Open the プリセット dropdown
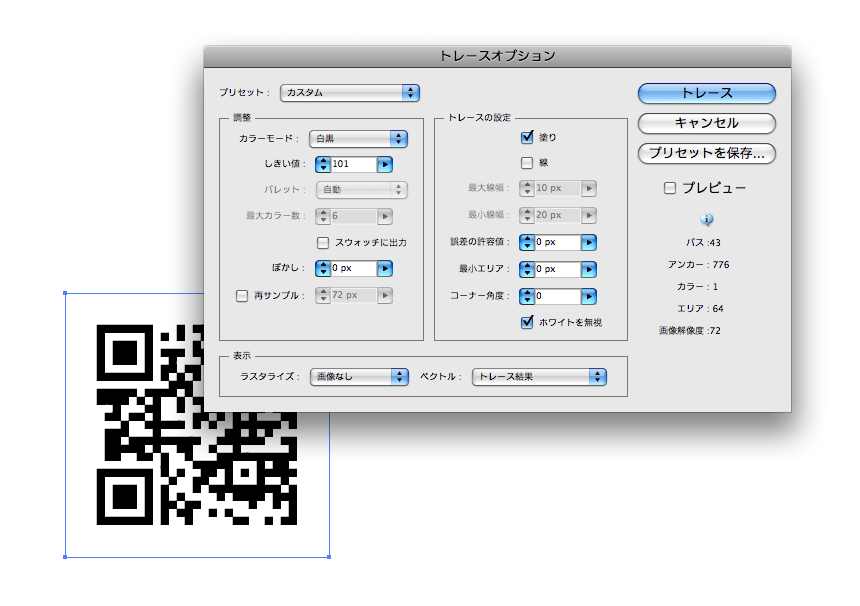The width and height of the screenshot is (860, 606). pos(350,93)
